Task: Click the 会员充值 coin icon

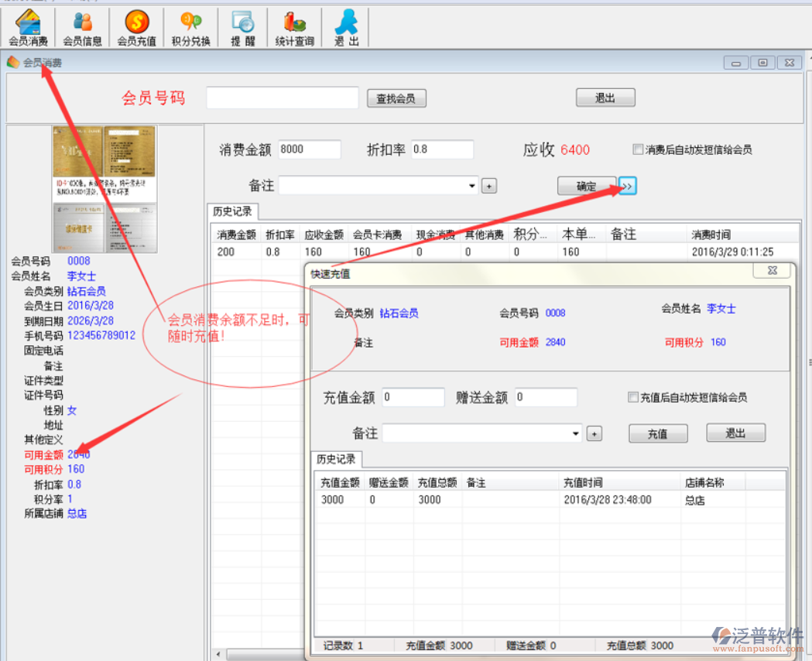Action: coord(136,28)
